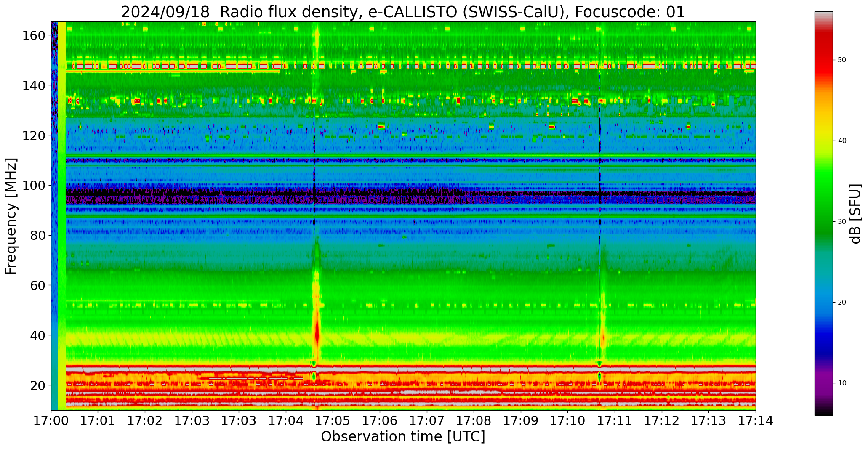Pick the 10 value on the colorbar
Screen dimensions: 868x449
pos(842,383)
